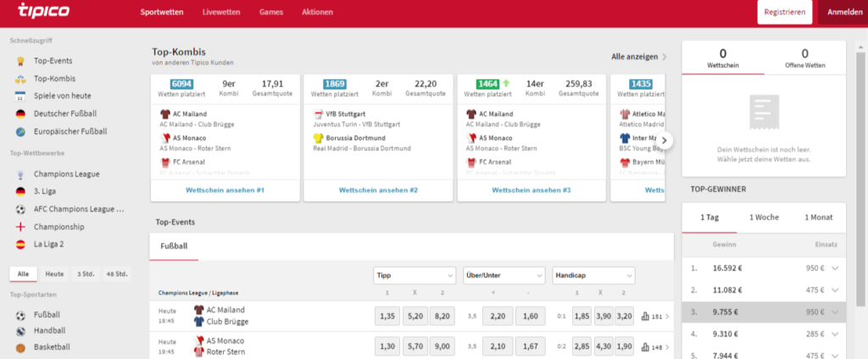Open Wettschein ansehen #2
Viewport: 868px width, 359px height.
(x=378, y=190)
